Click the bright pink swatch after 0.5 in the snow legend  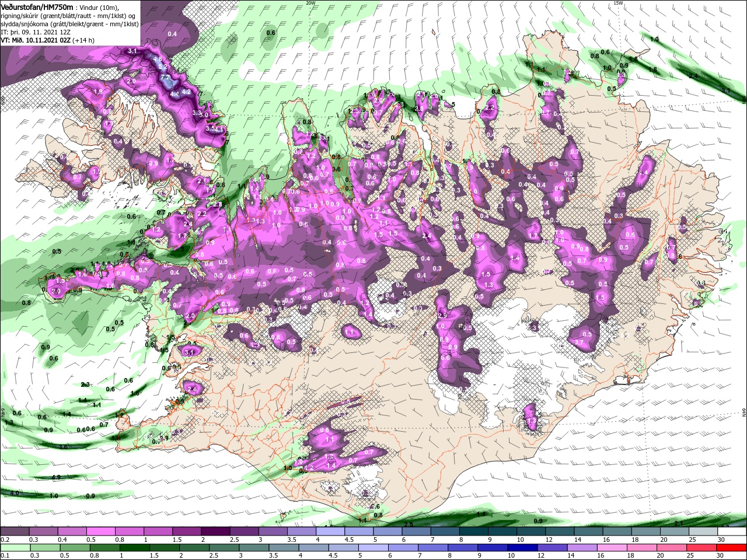(x=100, y=531)
